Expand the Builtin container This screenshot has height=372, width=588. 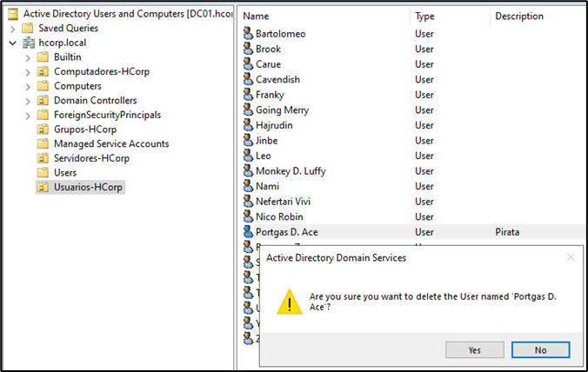pyautogui.click(x=28, y=57)
